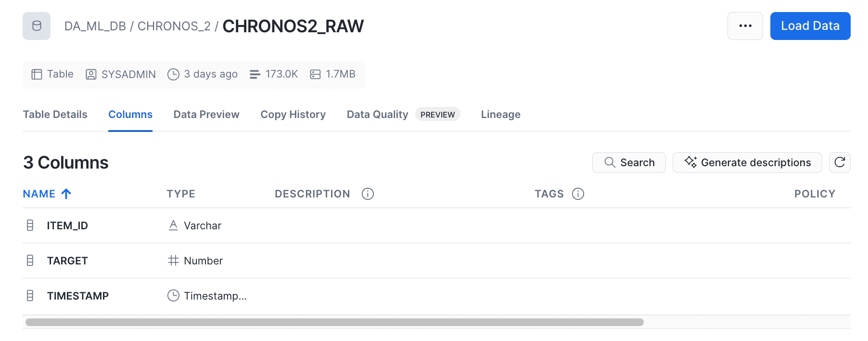The width and height of the screenshot is (868, 341).
Task: Switch to the Table Details tab
Action: pyautogui.click(x=55, y=115)
